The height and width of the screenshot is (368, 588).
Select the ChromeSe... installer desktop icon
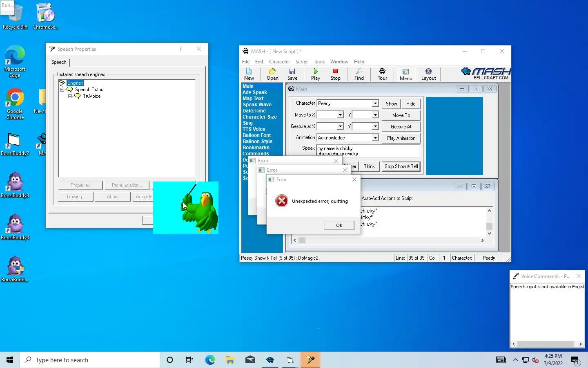click(x=46, y=16)
